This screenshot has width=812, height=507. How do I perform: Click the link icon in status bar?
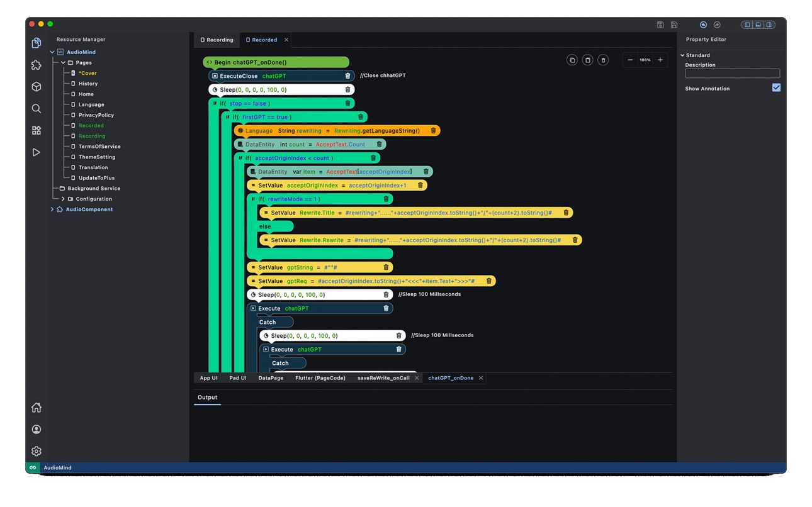pyautogui.click(x=33, y=468)
